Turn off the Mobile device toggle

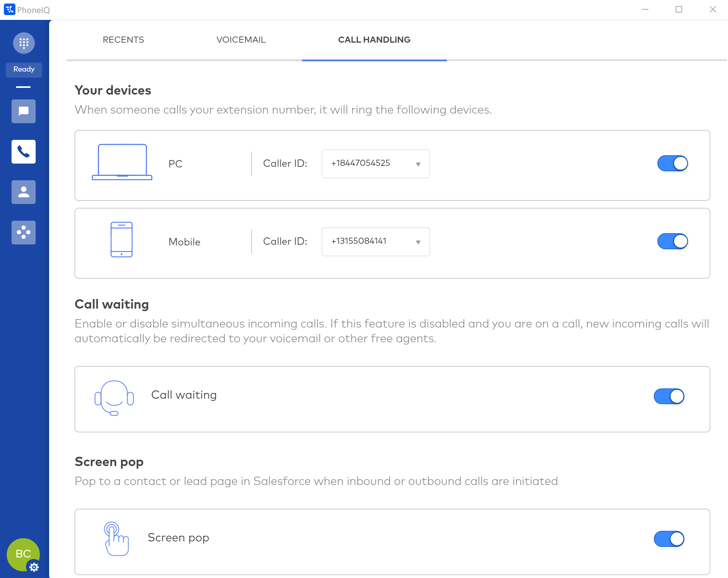[672, 242]
